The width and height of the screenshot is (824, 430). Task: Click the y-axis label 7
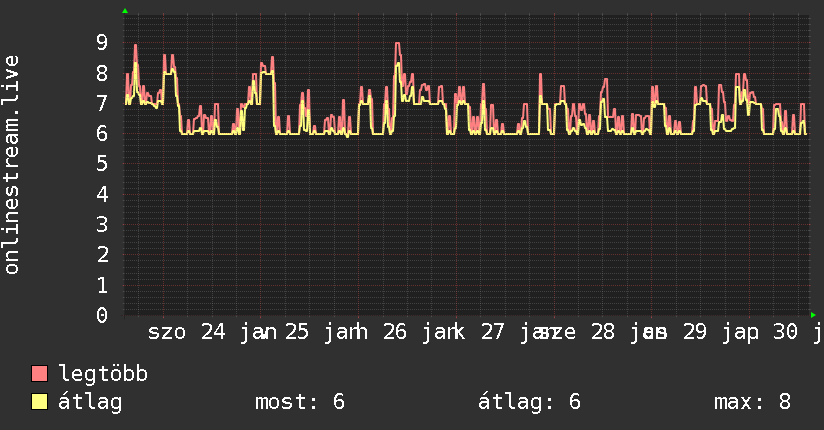click(102, 104)
